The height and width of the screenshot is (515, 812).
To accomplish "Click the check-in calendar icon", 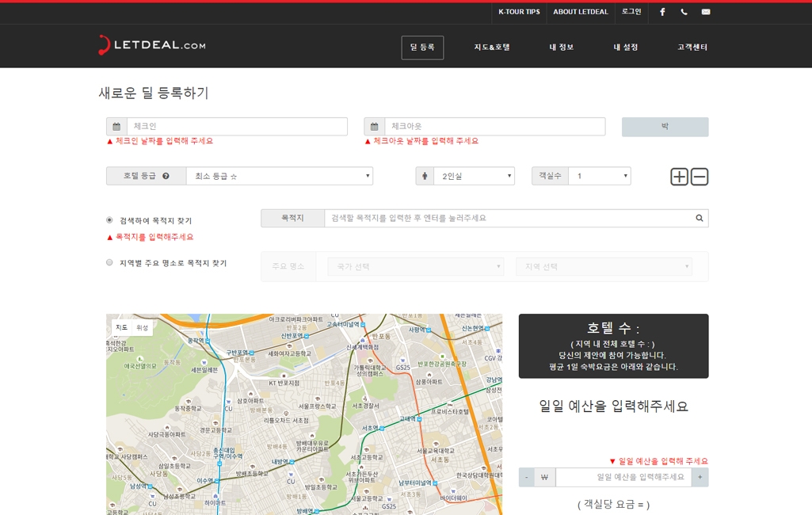I will coord(116,127).
